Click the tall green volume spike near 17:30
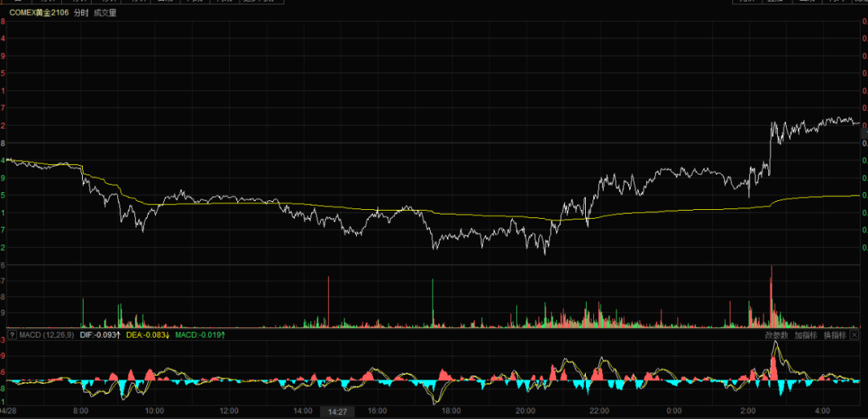 (432, 302)
